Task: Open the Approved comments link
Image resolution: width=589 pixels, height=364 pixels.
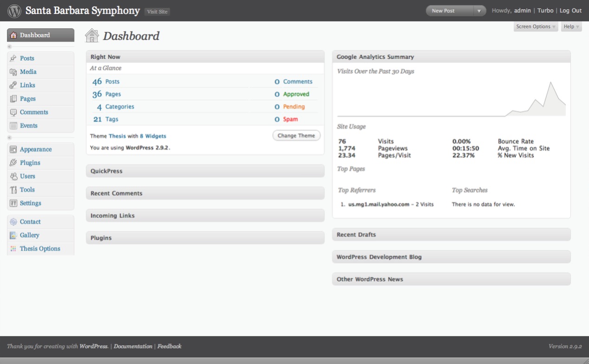Action: [296, 94]
